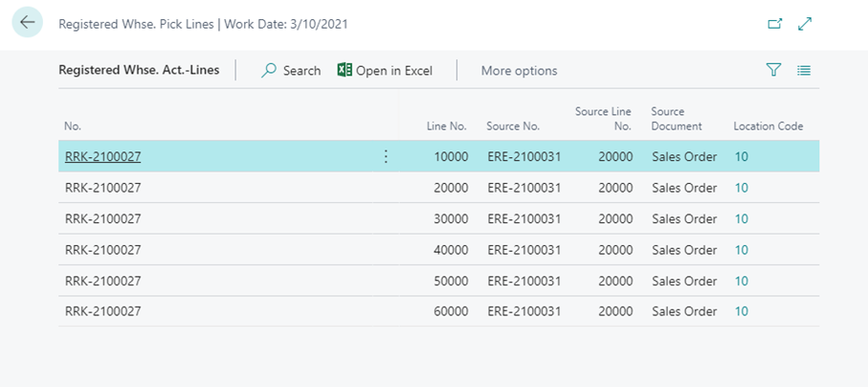Select the Registered Whse. Act.-Lines heading
This screenshot has height=387, width=868.
pos(139,70)
